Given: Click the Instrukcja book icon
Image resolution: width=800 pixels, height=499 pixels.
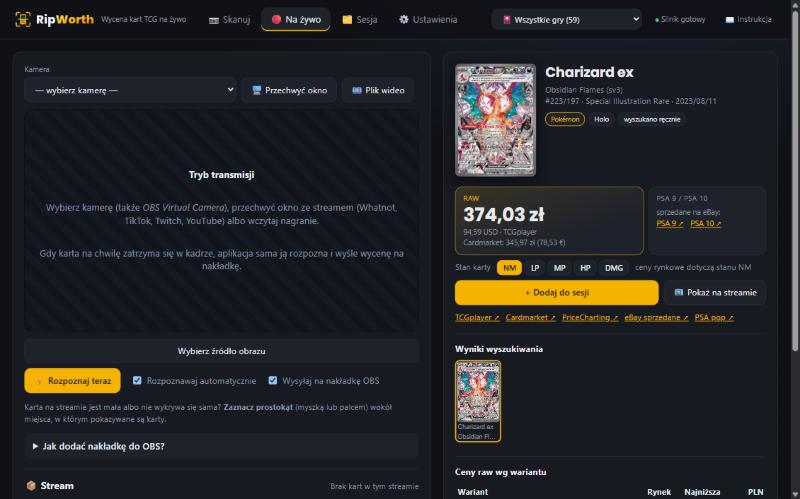Looking at the screenshot, I should click(x=730, y=19).
